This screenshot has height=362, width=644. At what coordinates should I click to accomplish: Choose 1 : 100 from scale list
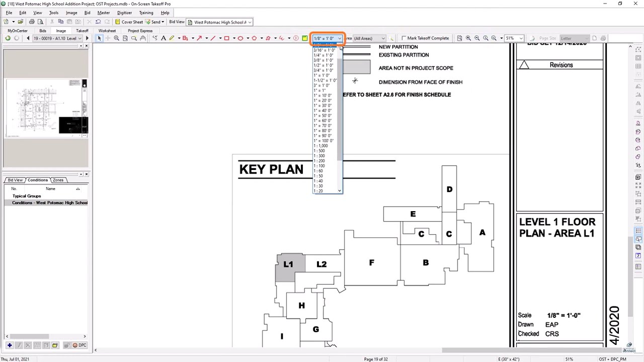click(x=319, y=166)
